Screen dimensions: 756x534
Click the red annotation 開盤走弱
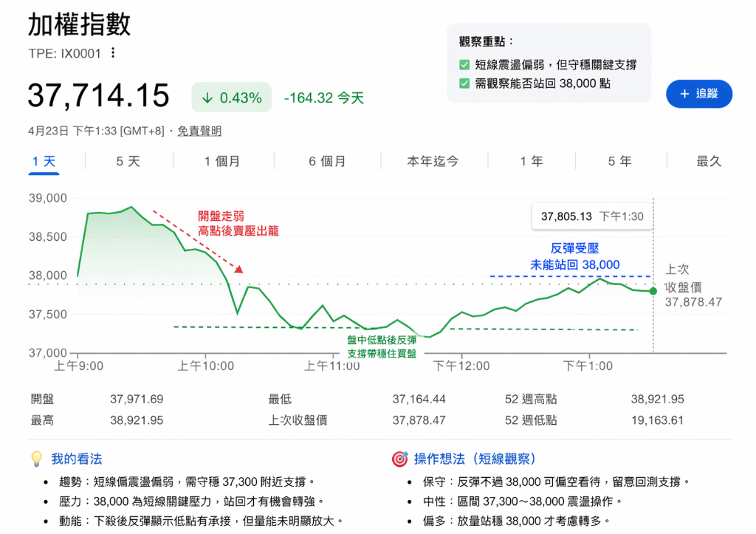point(221,216)
